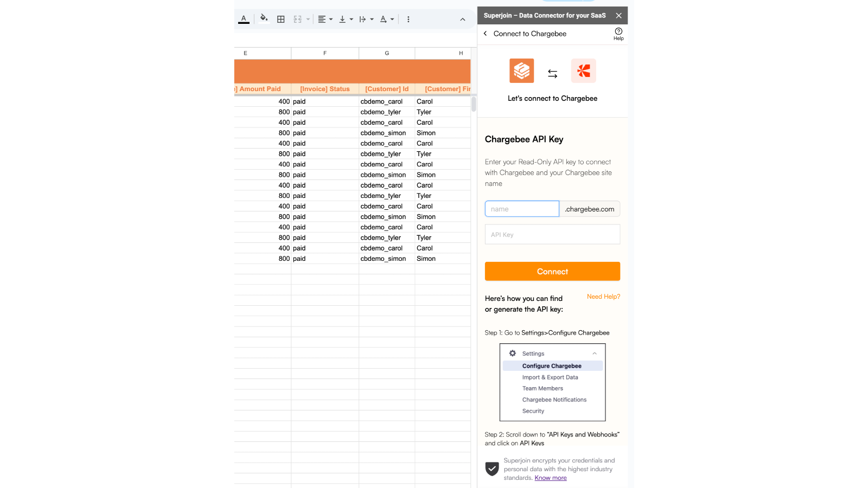
Task: Open the text rotation options
Action: (387, 20)
